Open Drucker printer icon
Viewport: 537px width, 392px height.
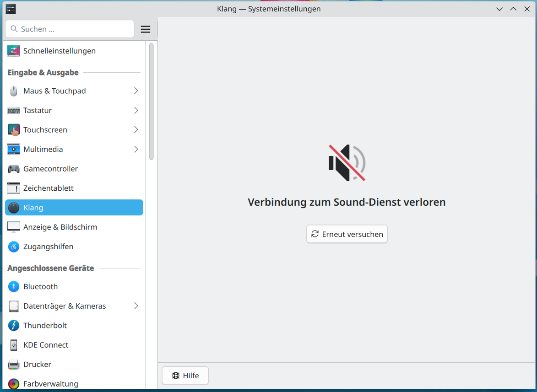(x=14, y=365)
